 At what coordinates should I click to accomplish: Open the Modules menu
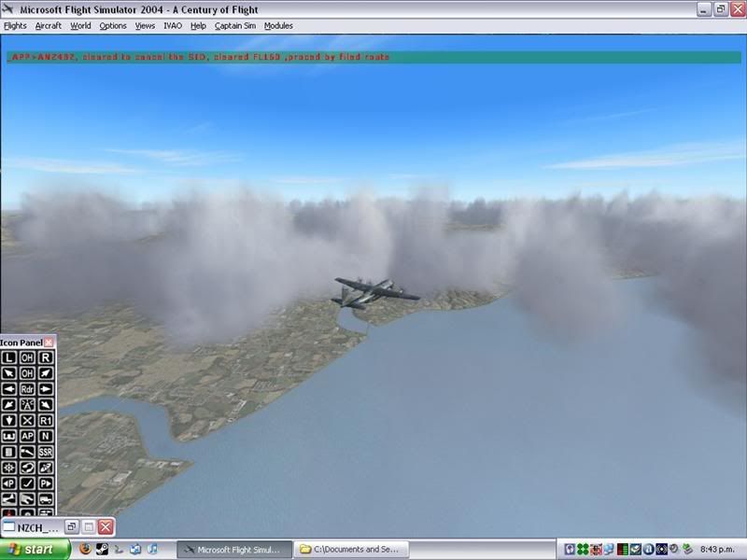click(x=278, y=26)
